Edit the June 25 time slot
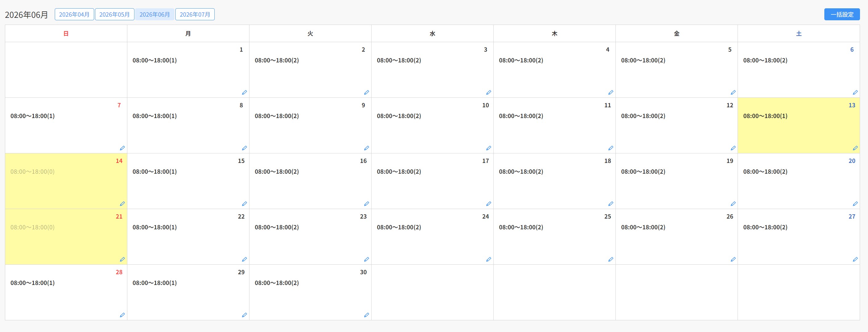The height and width of the screenshot is (332, 868). click(x=611, y=259)
